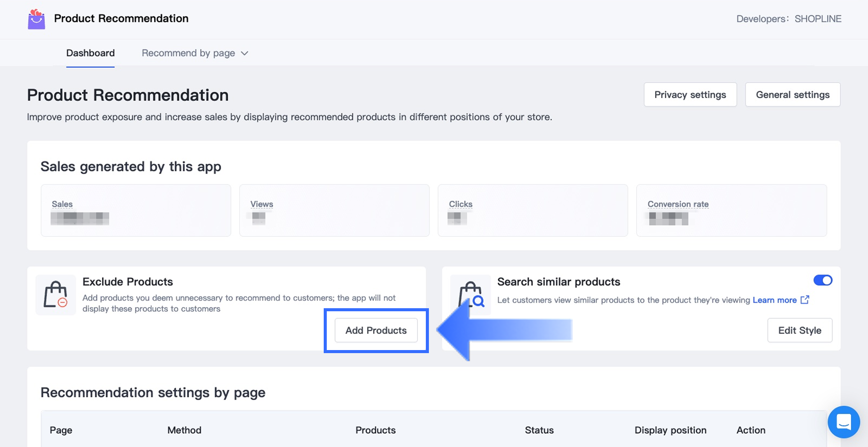Click the Conversion rate statistics card

tap(731, 210)
